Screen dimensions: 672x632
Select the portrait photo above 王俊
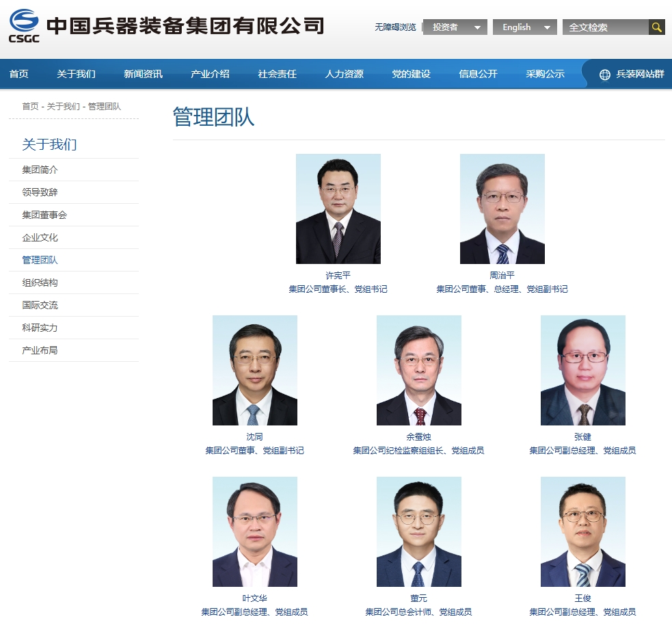pos(582,531)
